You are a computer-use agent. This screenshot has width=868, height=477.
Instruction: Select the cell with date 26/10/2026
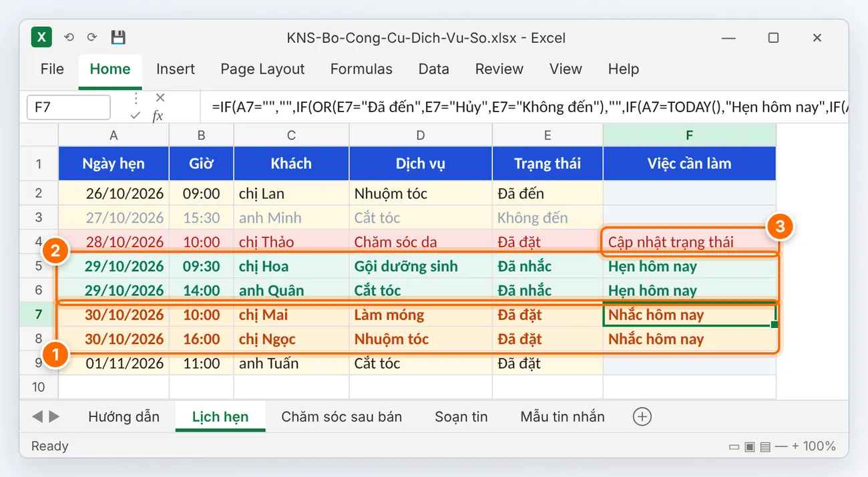114,194
